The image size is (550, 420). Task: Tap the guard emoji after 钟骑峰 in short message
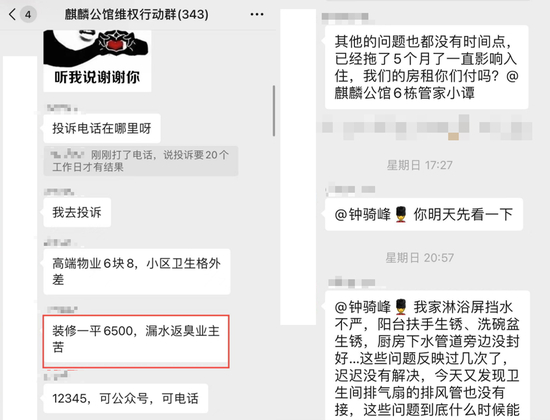(x=401, y=214)
